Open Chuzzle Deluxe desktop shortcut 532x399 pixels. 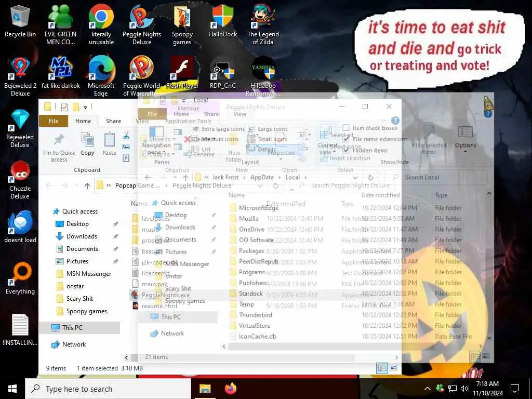tap(20, 180)
